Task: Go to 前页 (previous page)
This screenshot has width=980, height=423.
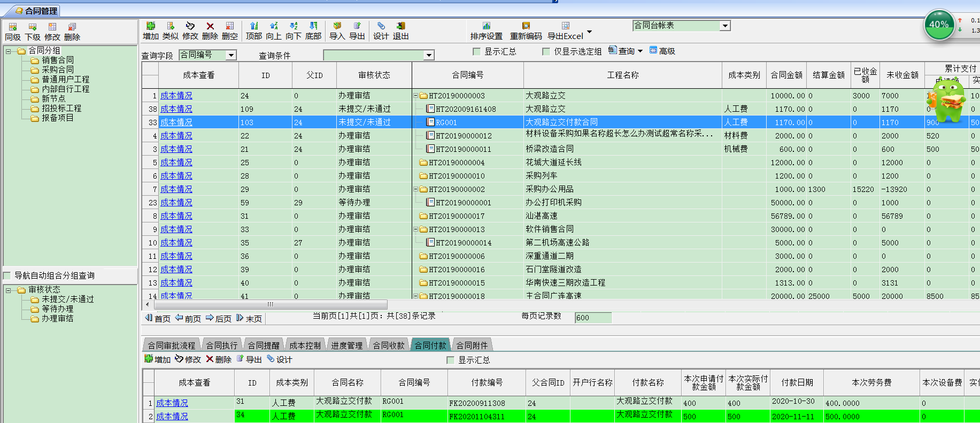Action: 188,318
